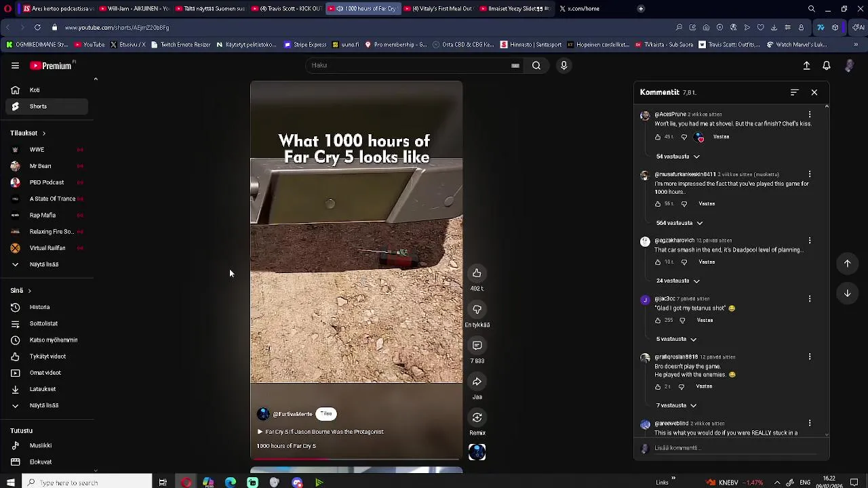Click the search magnifier button
The height and width of the screenshot is (488, 868).
[536, 66]
